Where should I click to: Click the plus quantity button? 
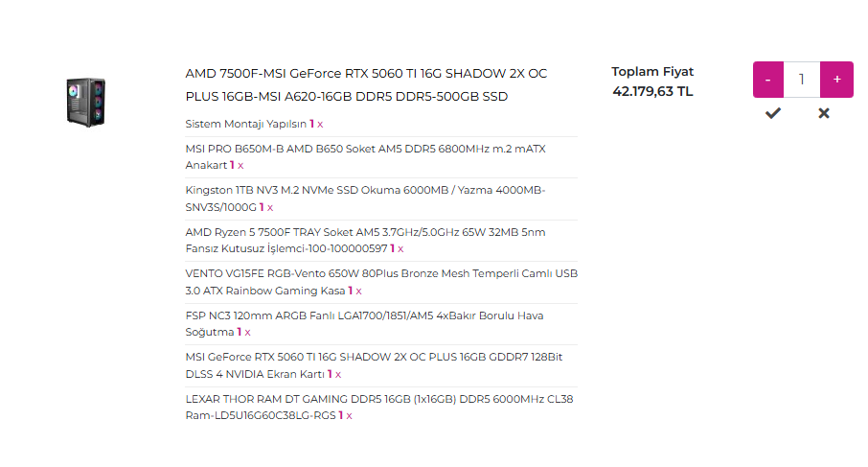pos(836,80)
